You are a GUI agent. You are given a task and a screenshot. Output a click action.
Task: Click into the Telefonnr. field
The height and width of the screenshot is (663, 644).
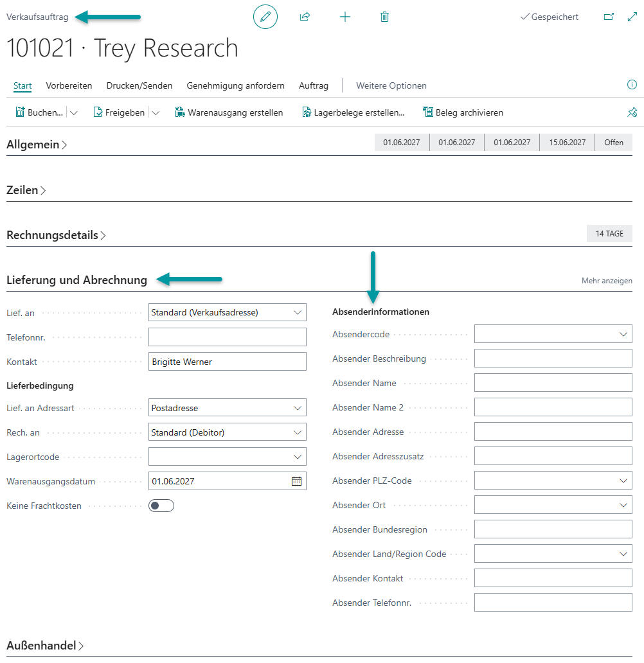(228, 337)
